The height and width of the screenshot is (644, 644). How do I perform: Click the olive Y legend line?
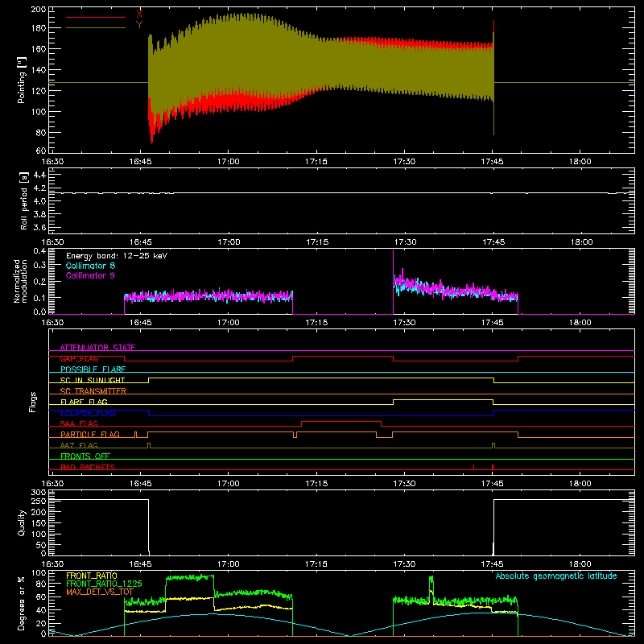click(96, 27)
